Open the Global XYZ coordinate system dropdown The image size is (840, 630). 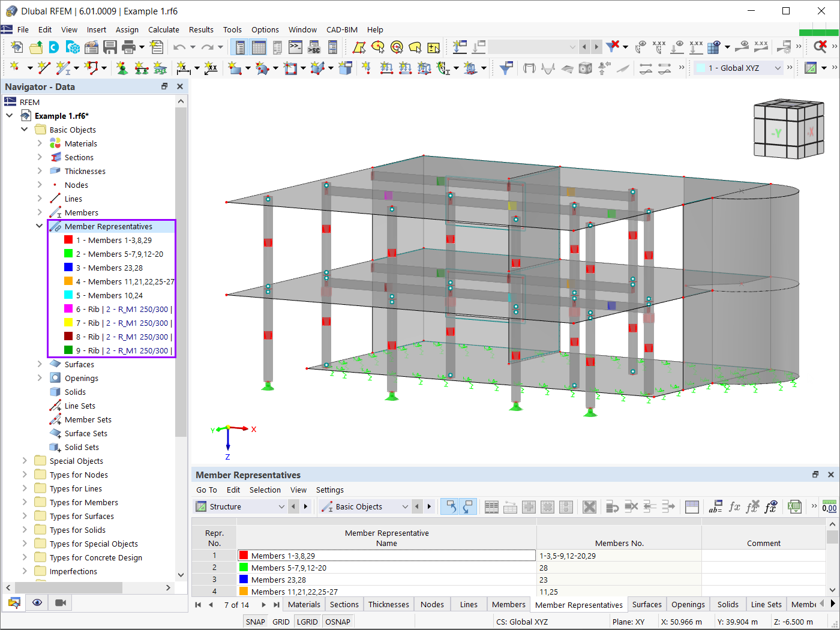coord(778,68)
